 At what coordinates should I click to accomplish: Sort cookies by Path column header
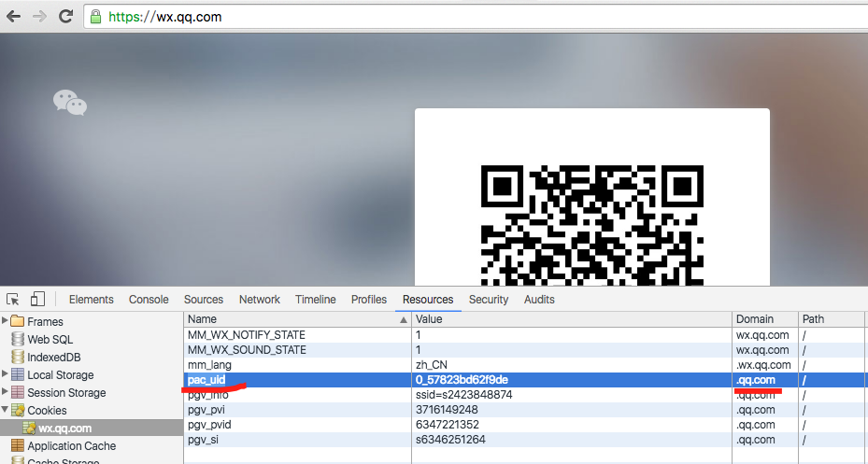click(831, 319)
